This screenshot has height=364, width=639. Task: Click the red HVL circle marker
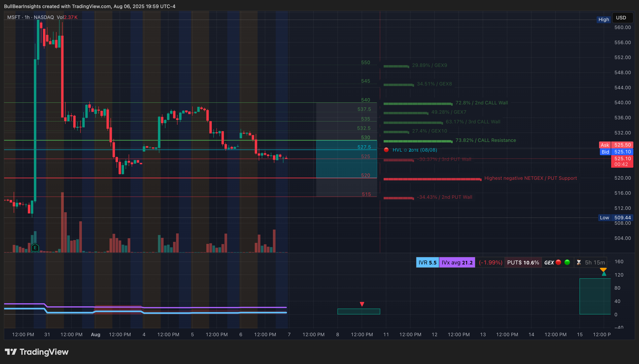386,150
